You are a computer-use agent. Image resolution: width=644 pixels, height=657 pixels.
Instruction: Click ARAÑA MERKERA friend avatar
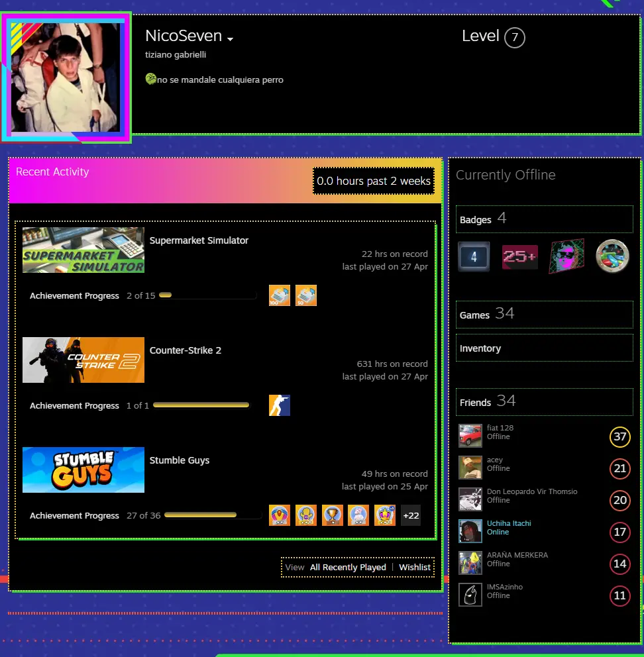pos(470,563)
